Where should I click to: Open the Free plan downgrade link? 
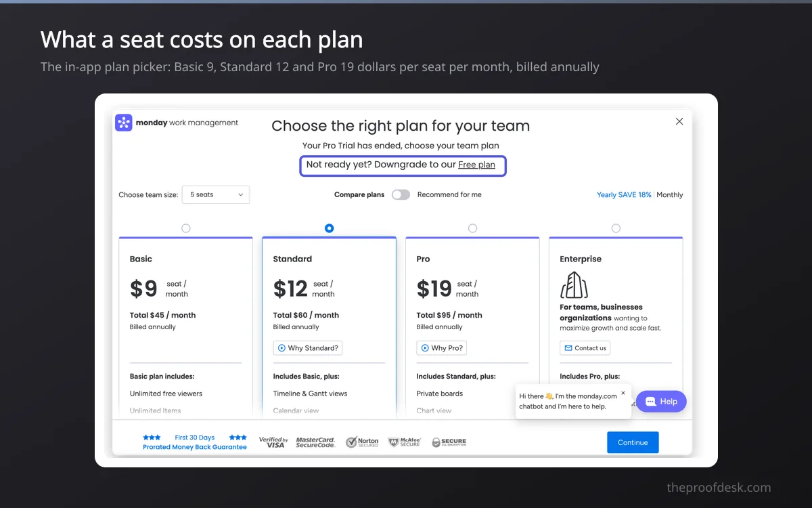click(476, 165)
